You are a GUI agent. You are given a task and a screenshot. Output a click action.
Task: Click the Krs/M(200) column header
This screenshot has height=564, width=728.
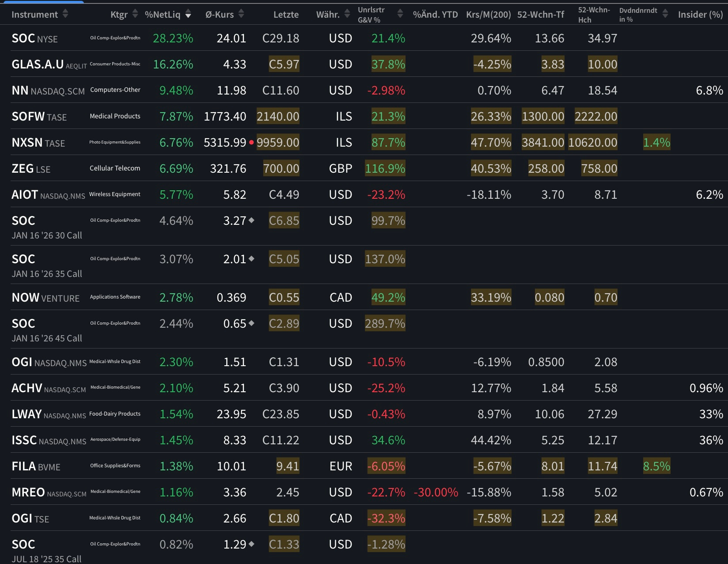489,15
